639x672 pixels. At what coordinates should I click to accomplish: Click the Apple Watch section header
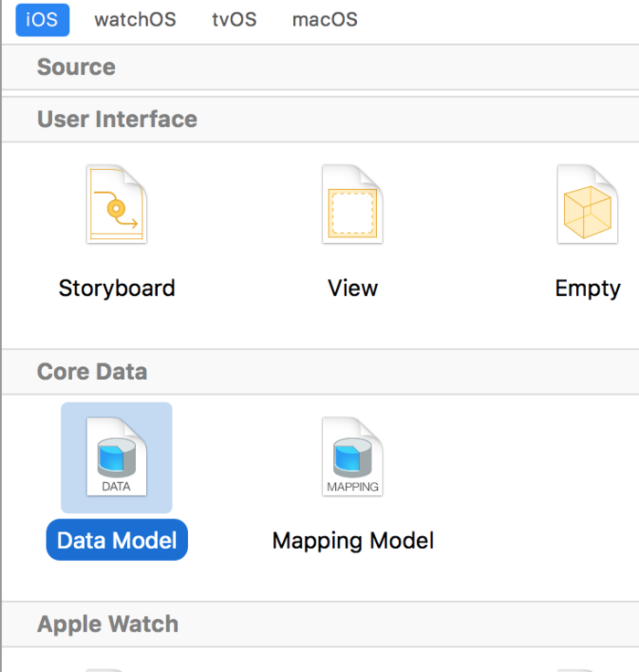click(x=108, y=625)
